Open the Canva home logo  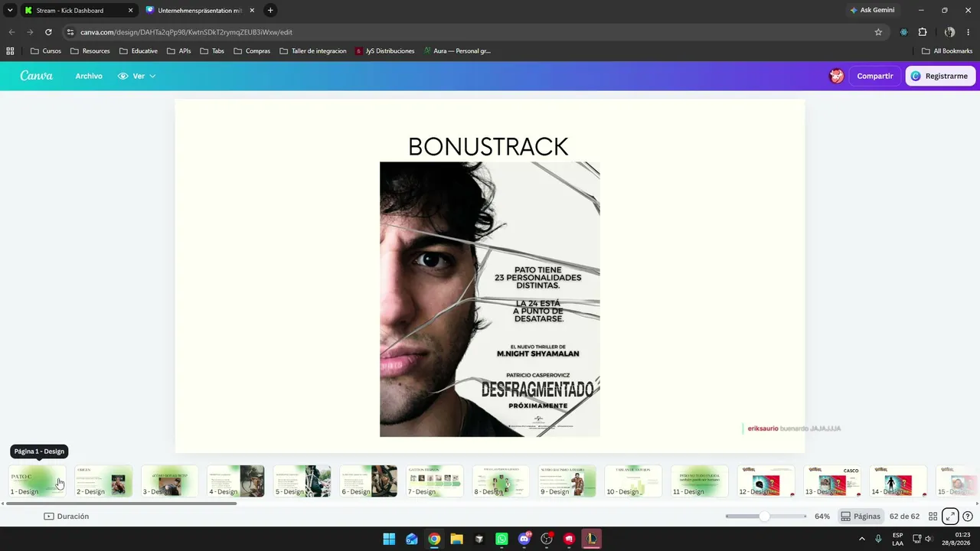[37, 76]
